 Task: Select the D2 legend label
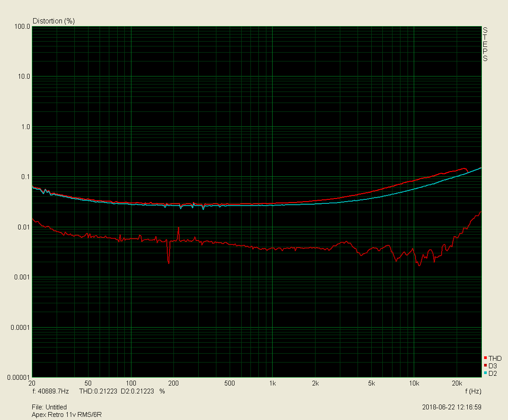click(493, 374)
